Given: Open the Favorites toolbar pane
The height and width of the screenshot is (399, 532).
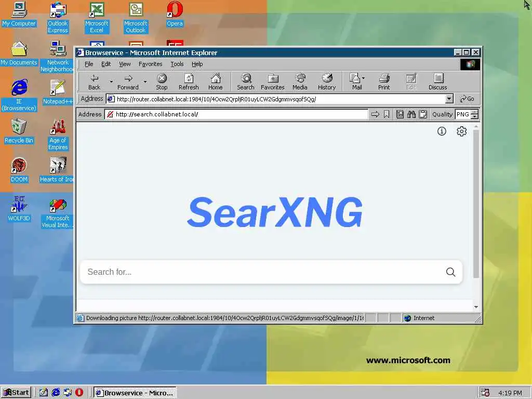Looking at the screenshot, I should tap(272, 82).
